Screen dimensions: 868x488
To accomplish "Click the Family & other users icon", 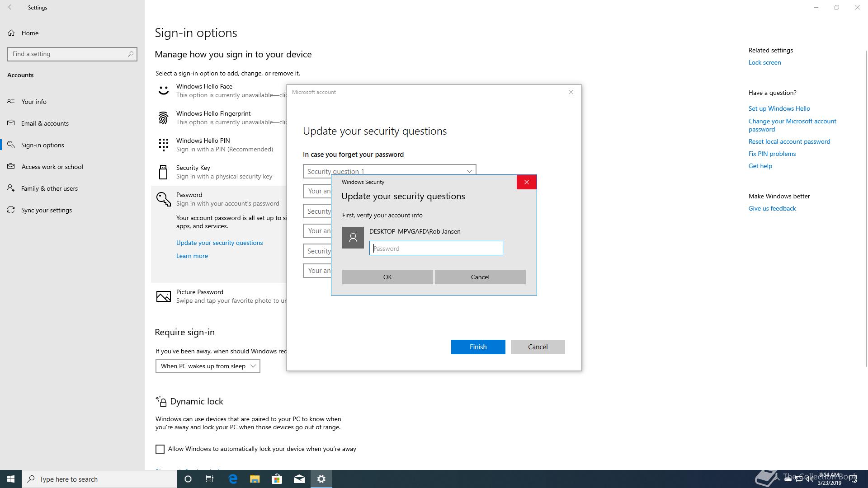I will coord(11,188).
